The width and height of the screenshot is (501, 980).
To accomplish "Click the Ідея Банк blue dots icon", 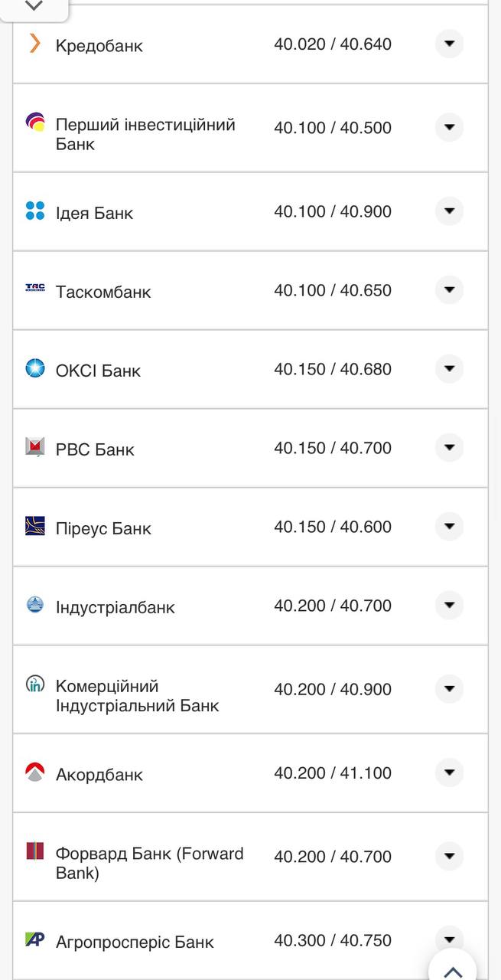I will pyautogui.click(x=34, y=211).
